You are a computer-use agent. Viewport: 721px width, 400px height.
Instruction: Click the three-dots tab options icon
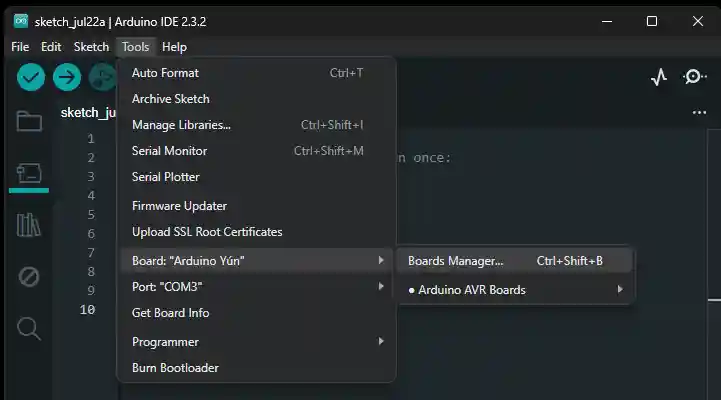click(x=699, y=113)
